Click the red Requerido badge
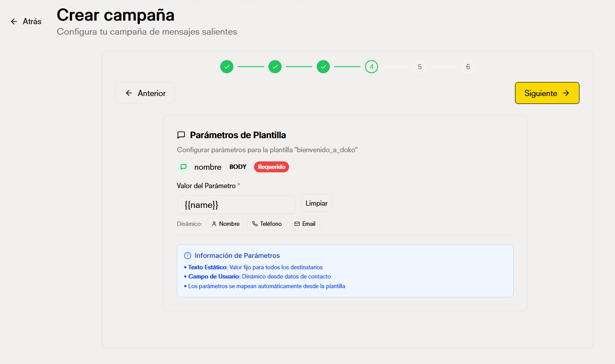Image resolution: width=615 pixels, height=364 pixels. (272, 167)
